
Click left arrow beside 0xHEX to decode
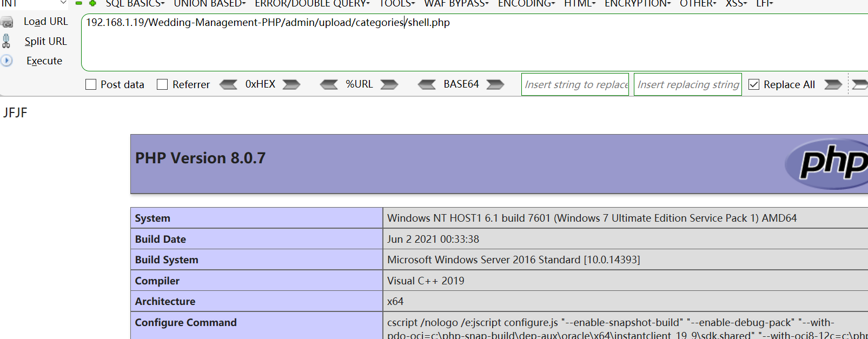pyautogui.click(x=228, y=84)
